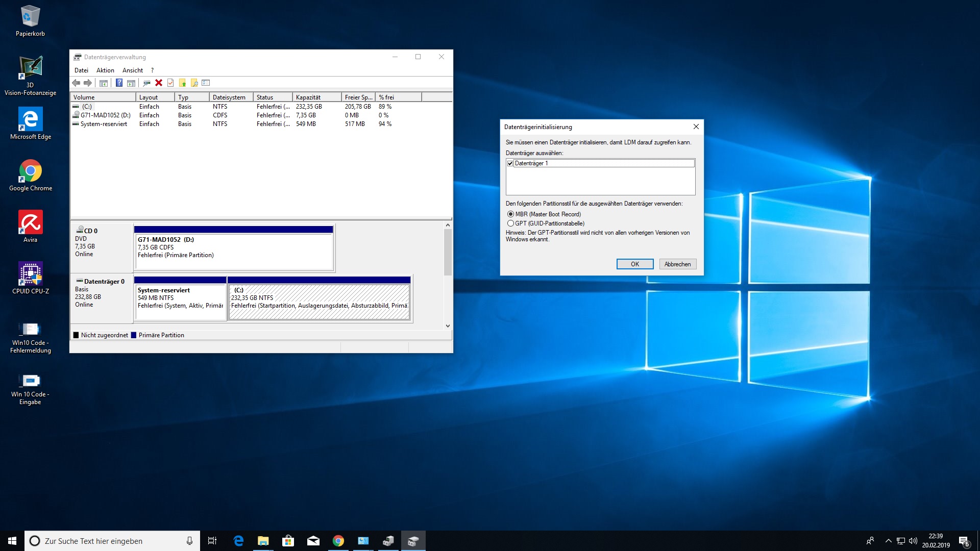Open File Explorer from the taskbar
Screen dimensions: 980x551
[263, 541]
